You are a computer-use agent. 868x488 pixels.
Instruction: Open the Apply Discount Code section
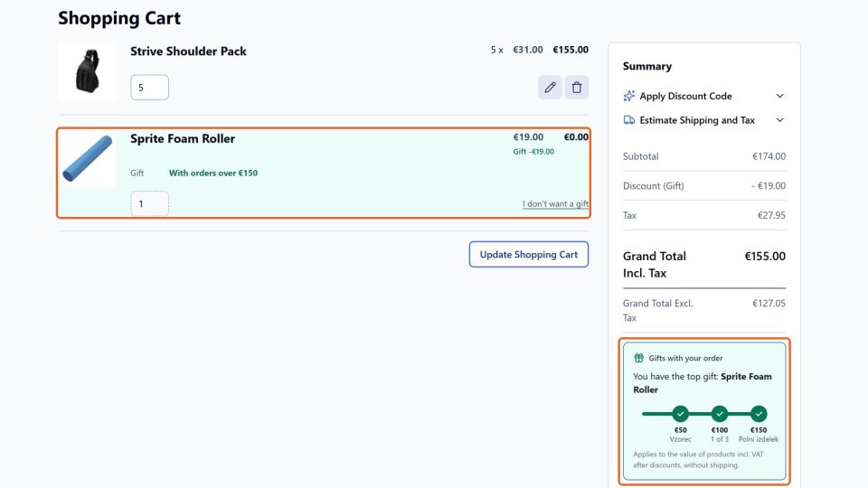tap(704, 96)
